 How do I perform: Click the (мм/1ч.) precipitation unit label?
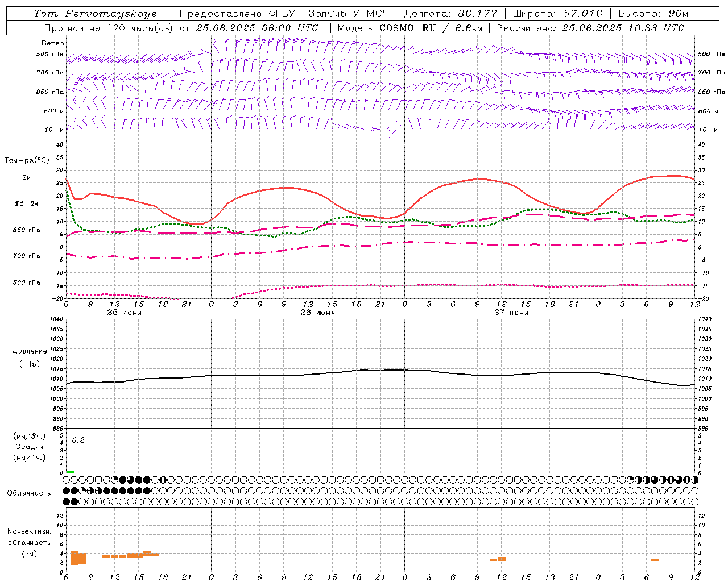30,458
